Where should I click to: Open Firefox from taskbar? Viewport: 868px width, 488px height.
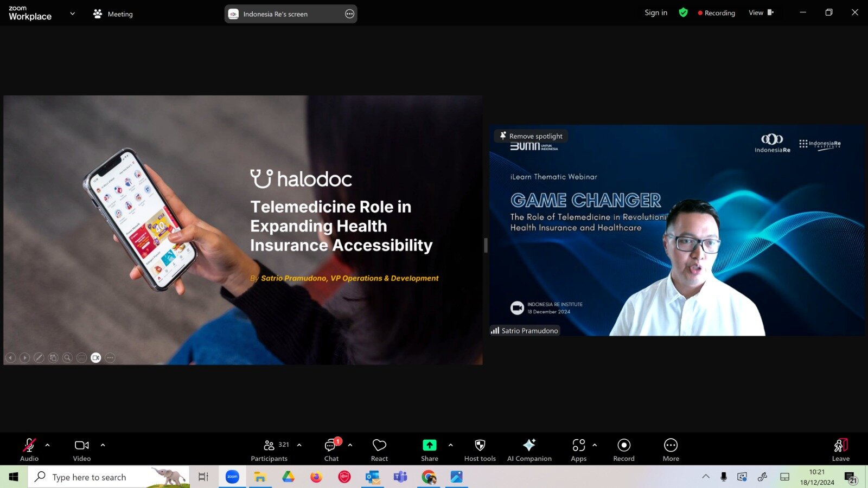coord(316,477)
